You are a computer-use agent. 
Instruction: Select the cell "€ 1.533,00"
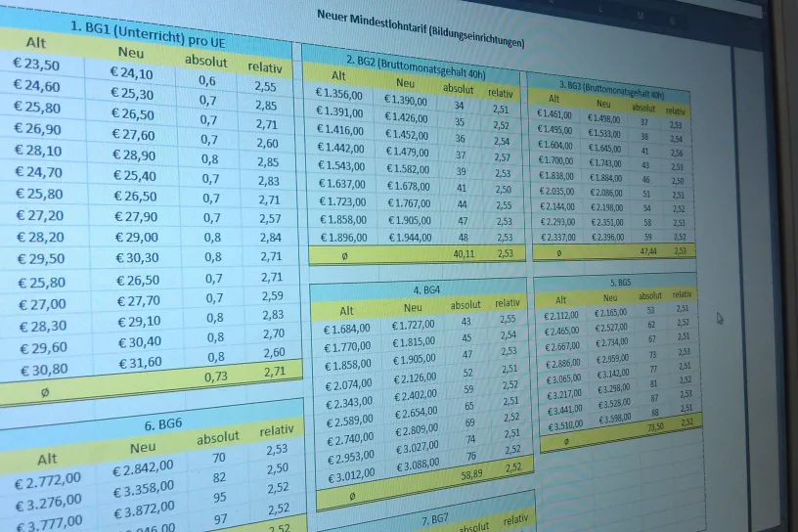pyautogui.click(x=604, y=134)
